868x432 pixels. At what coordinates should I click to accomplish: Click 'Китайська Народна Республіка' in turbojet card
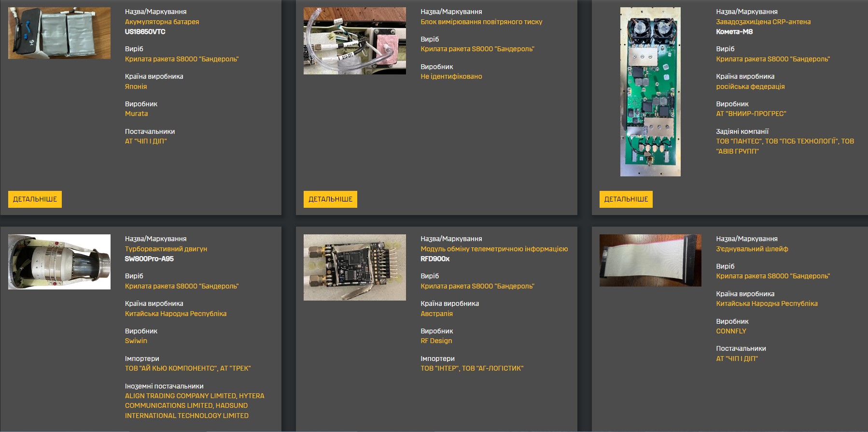tap(176, 314)
